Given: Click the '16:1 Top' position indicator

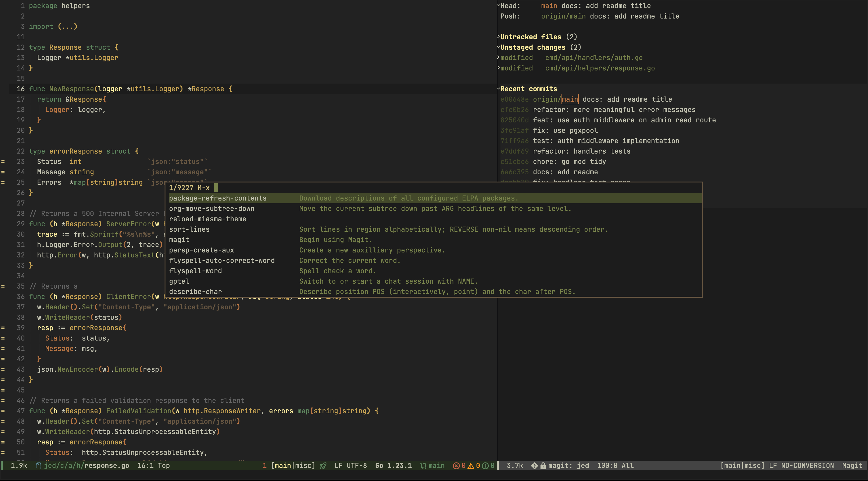Looking at the screenshot, I should coord(153,465).
